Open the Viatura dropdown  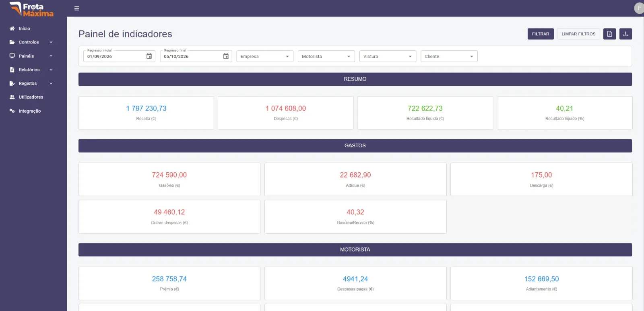388,56
